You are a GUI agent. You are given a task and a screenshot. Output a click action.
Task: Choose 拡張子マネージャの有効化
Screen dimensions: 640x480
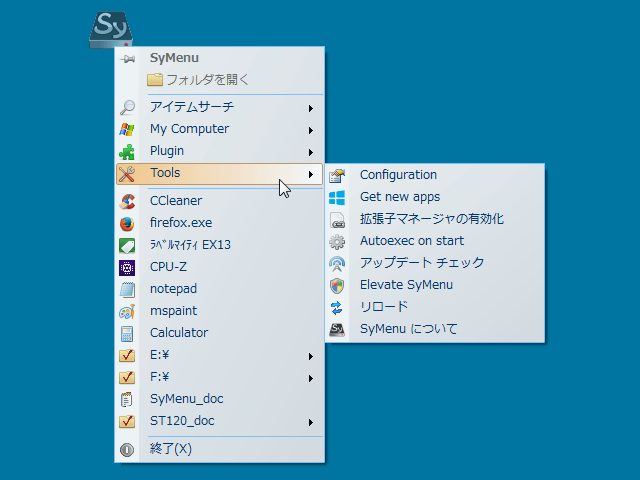(435, 220)
